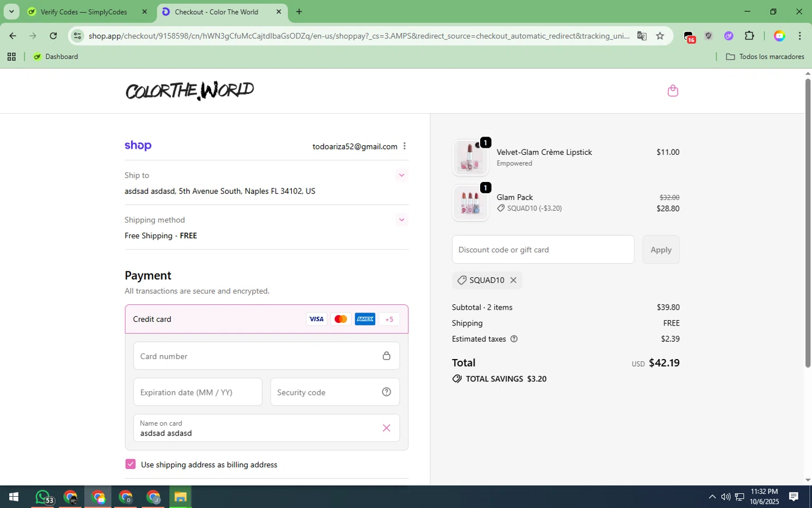The width and height of the screenshot is (812, 508).
Task: Select the Credit card payment option
Action: (x=266, y=319)
